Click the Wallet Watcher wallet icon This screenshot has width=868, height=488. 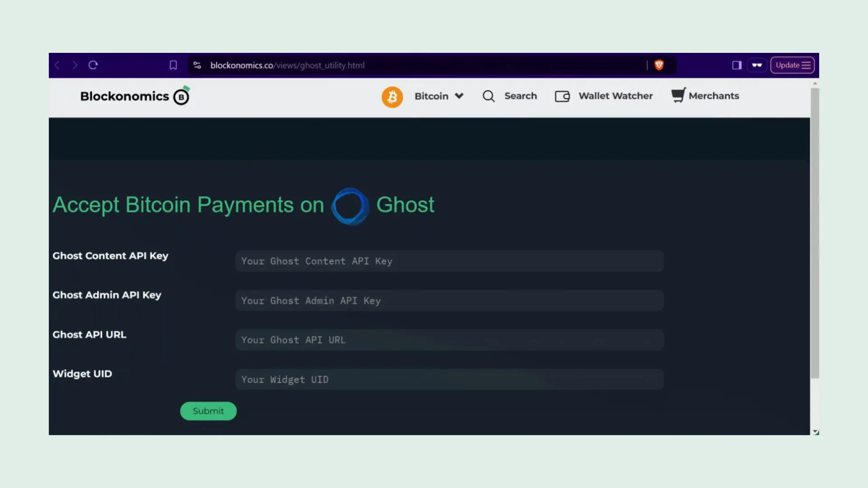(562, 96)
